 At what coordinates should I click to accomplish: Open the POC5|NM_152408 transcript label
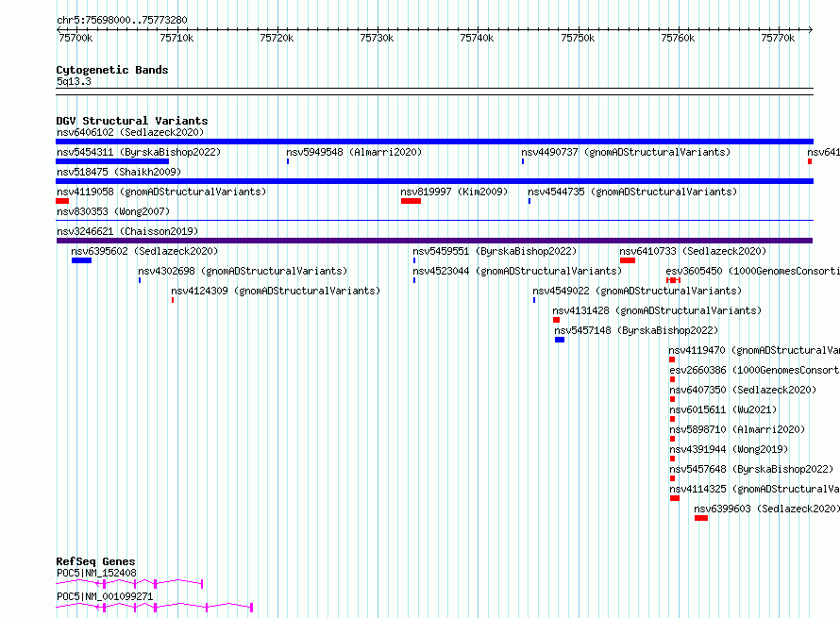click(x=96, y=573)
